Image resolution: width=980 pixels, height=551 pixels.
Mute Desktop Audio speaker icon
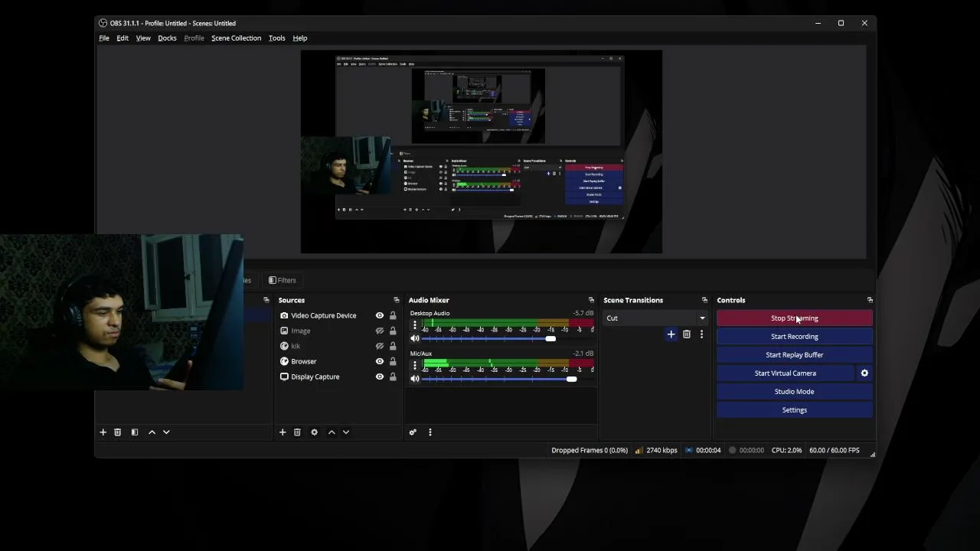pos(415,338)
